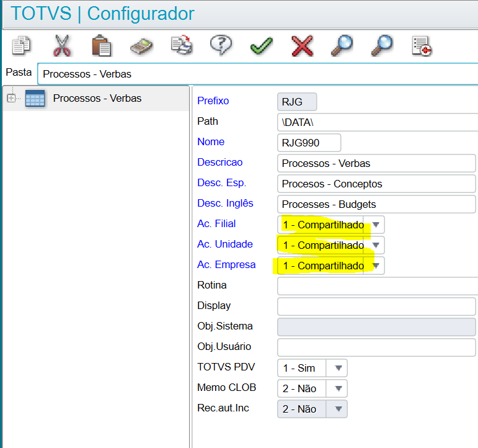Click the Descricao label
Screen dimensions: 478x448
[220, 162]
